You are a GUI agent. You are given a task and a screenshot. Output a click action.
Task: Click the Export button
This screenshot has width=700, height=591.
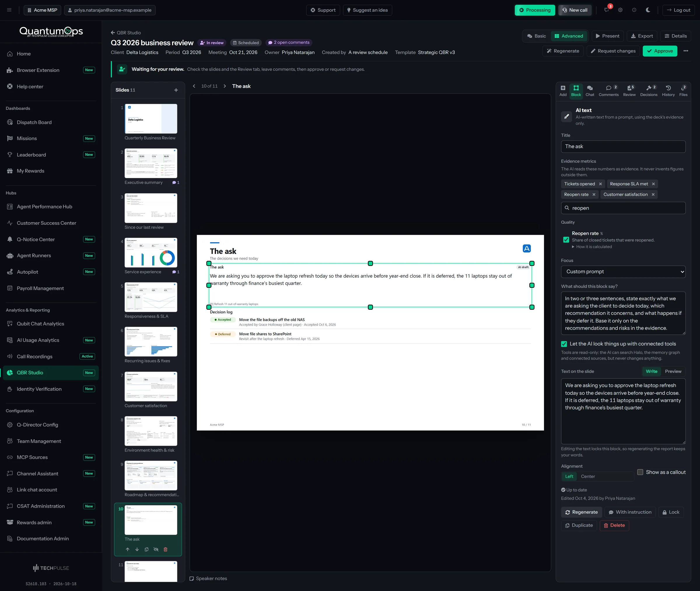click(x=642, y=36)
